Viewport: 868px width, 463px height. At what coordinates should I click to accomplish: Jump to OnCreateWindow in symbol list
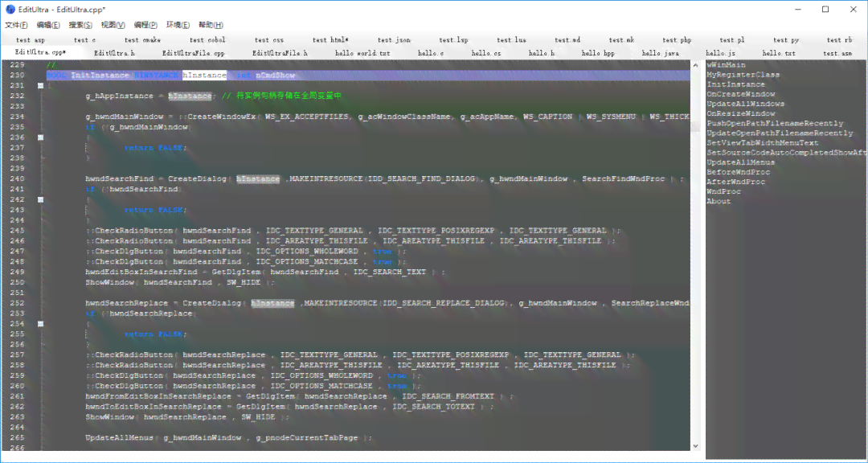pyautogui.click(x=741, y=94)
